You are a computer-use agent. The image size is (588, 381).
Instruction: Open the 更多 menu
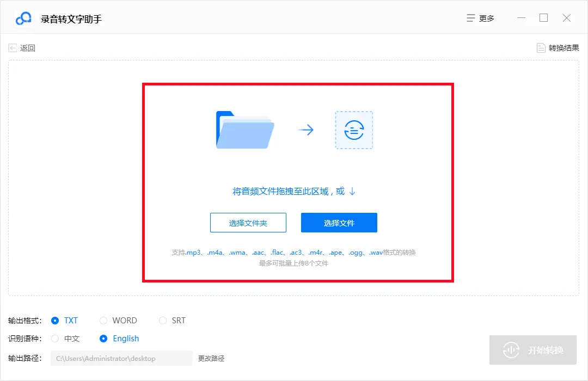coord(481,17)
